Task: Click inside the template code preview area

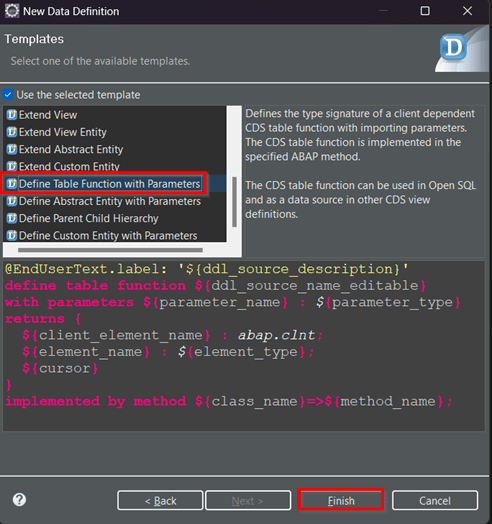Action: point(244,346)
